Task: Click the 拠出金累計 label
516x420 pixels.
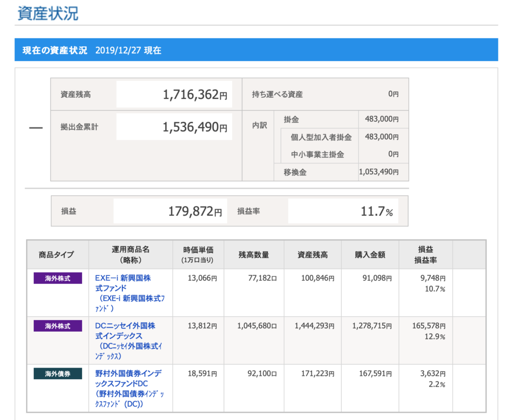Action: 79,127
